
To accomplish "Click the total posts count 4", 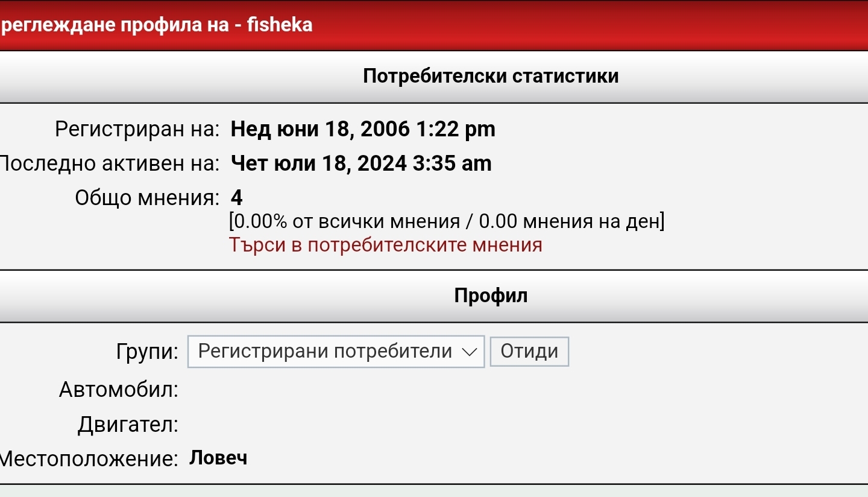I will (x=237, y=198).
